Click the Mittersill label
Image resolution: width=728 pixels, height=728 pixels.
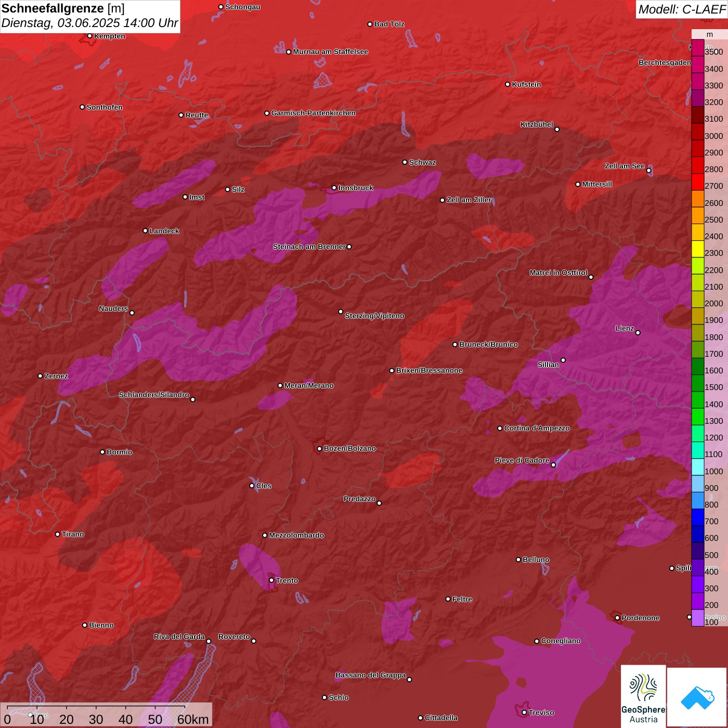coord(597,184)
